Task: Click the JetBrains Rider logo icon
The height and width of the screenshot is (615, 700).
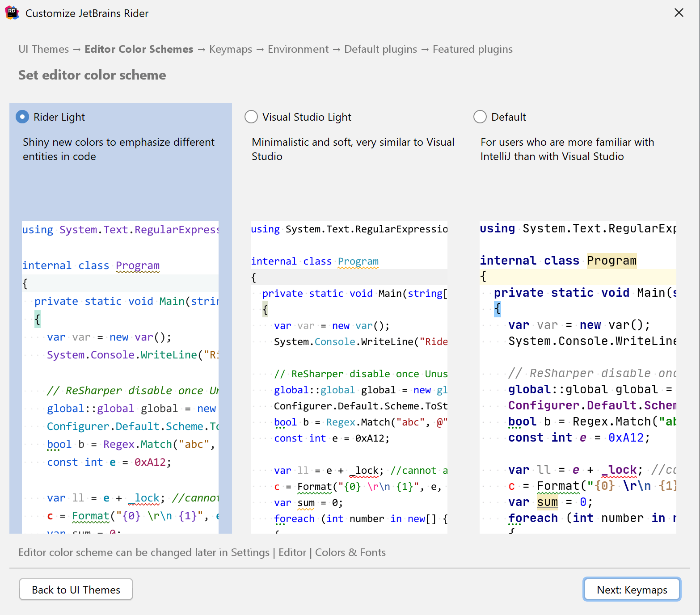Action: 12,13
